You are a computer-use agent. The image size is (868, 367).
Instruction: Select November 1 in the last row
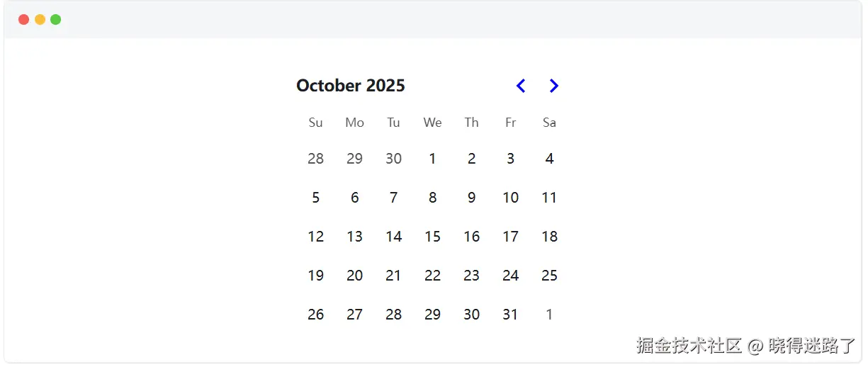(x=549, y=315)
